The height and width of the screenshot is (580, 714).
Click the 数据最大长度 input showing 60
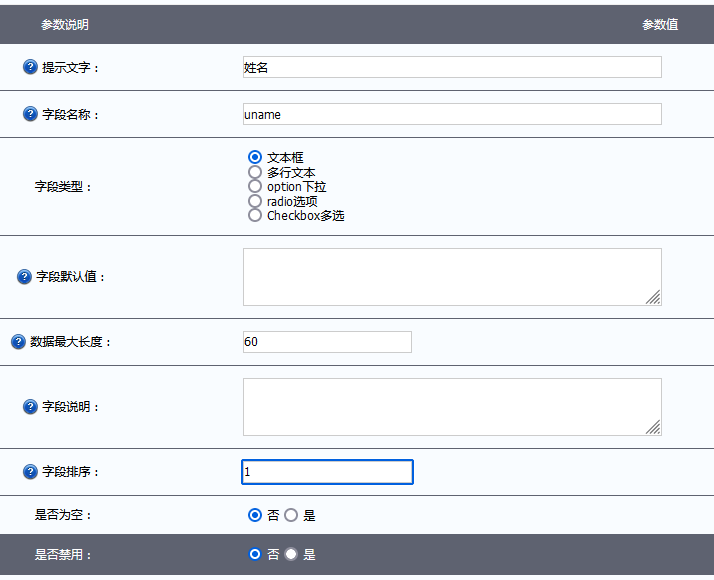[327, 342]
